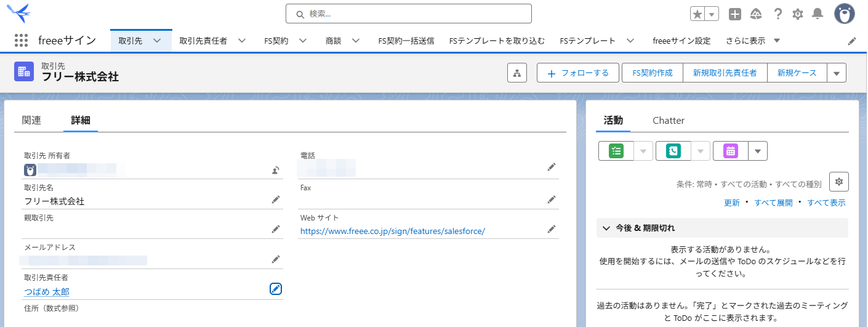Image resolution: width=868 pixels, height=327 pixels.
Task: Open the freee.co.jp website link
Action: click(x=393, y=231)
